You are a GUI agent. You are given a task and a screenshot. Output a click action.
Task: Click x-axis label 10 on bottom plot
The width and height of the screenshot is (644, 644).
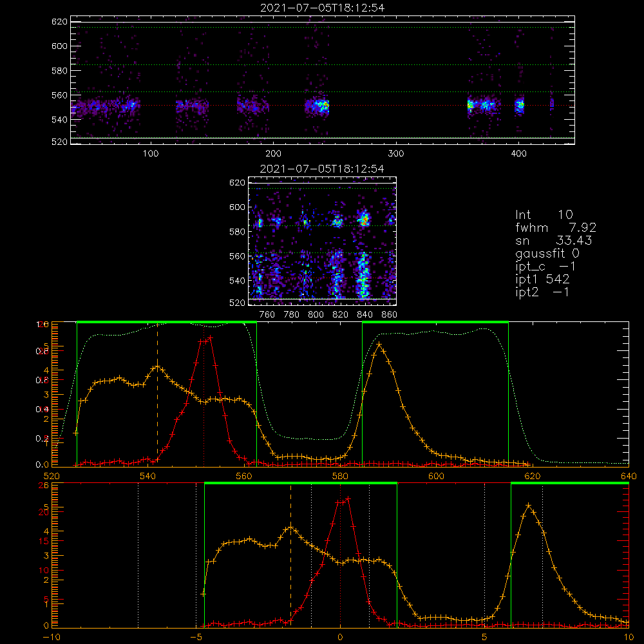click(629, 638)
